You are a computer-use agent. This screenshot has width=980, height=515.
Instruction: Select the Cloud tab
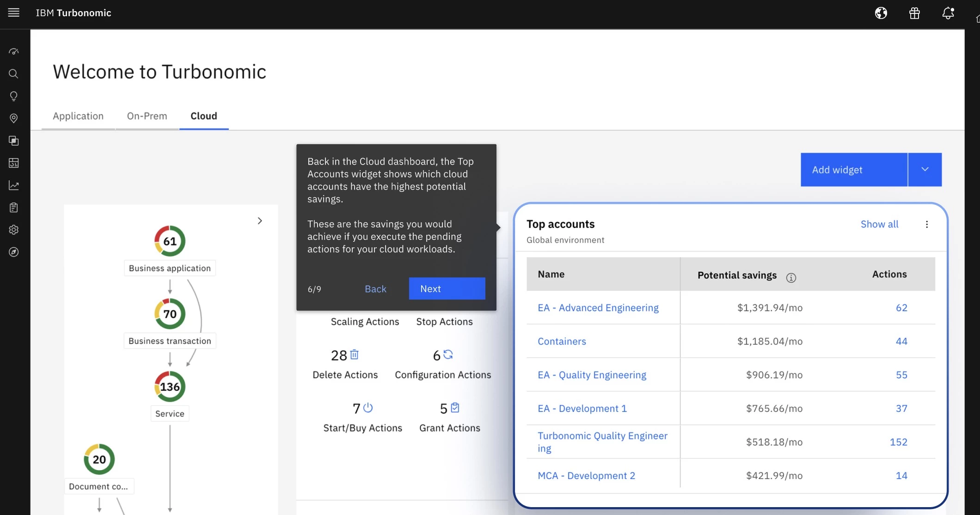pos(204,116)
